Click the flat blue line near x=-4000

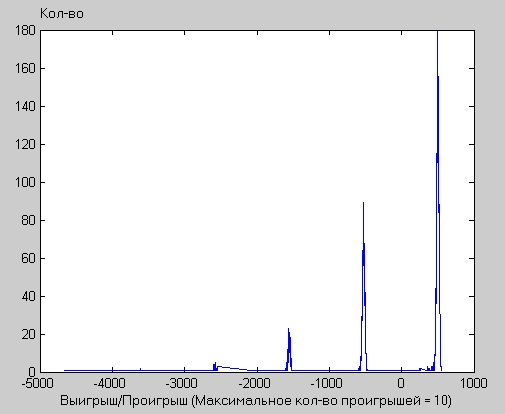(x=112, y=370)
